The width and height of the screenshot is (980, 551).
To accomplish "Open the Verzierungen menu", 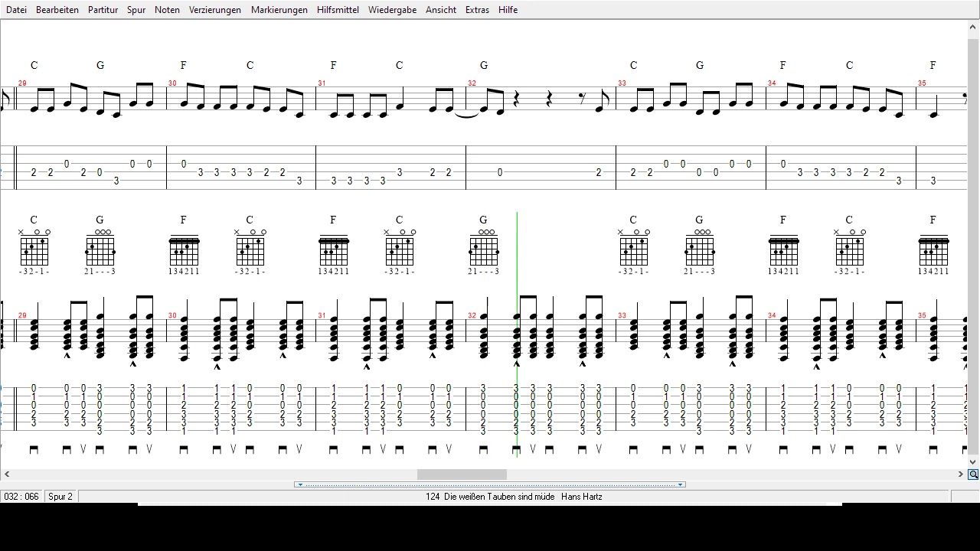I will click(x=215, y=10).
